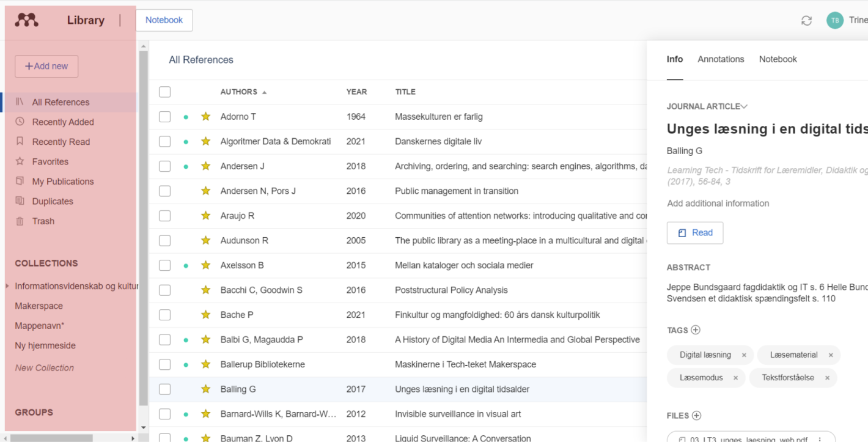Tick the select-all checkbox in the header
This screenshot has width=868, height=442.
(165, 92)
